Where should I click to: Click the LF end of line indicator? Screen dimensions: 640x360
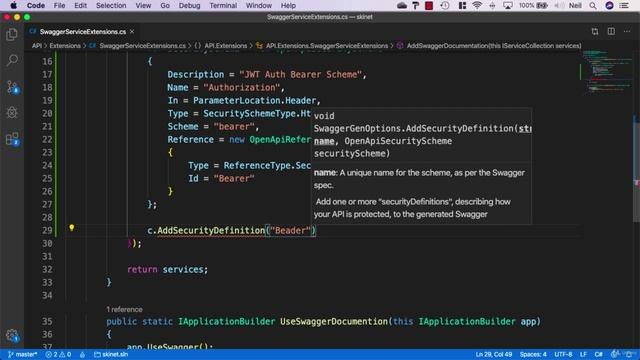tap(583, 354)
